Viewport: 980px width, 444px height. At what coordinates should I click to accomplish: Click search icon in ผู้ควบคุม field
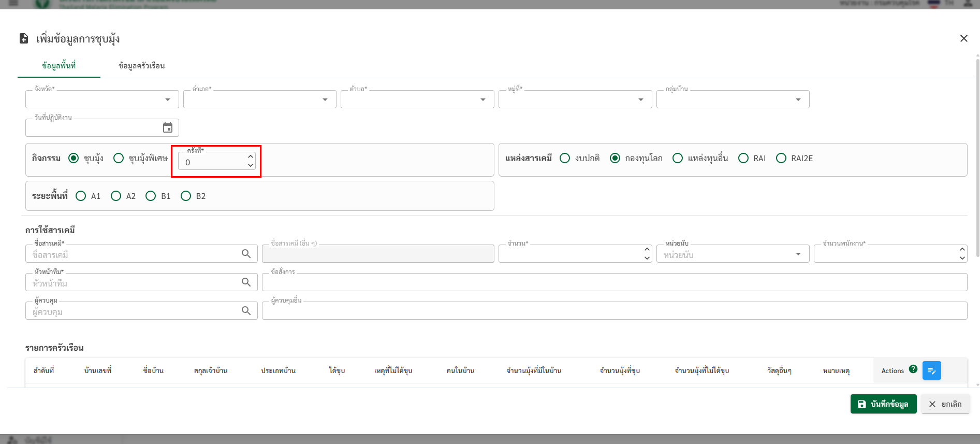246,310
